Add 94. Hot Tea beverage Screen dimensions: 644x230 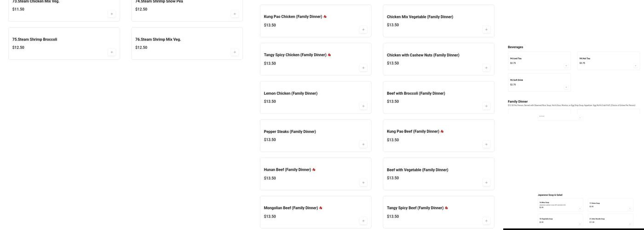[636, 66]
